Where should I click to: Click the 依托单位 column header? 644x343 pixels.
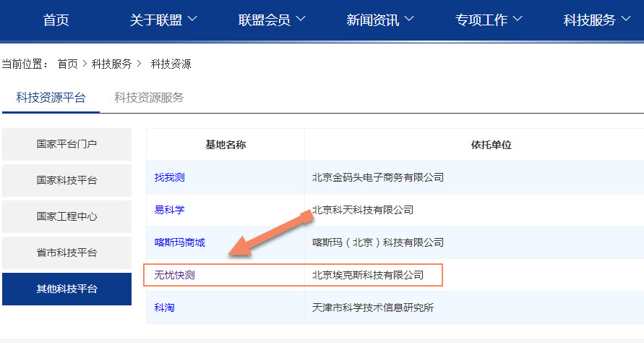point(491,145)
